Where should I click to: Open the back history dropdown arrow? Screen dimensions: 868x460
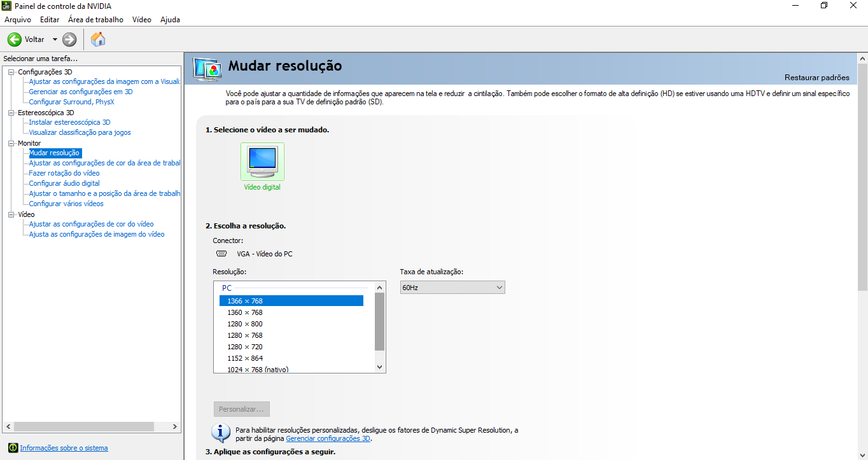pyautogui.click(x=55, y=39)
